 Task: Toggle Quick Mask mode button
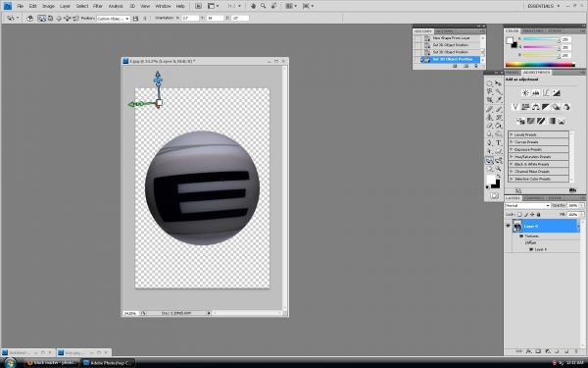point(494,195)
